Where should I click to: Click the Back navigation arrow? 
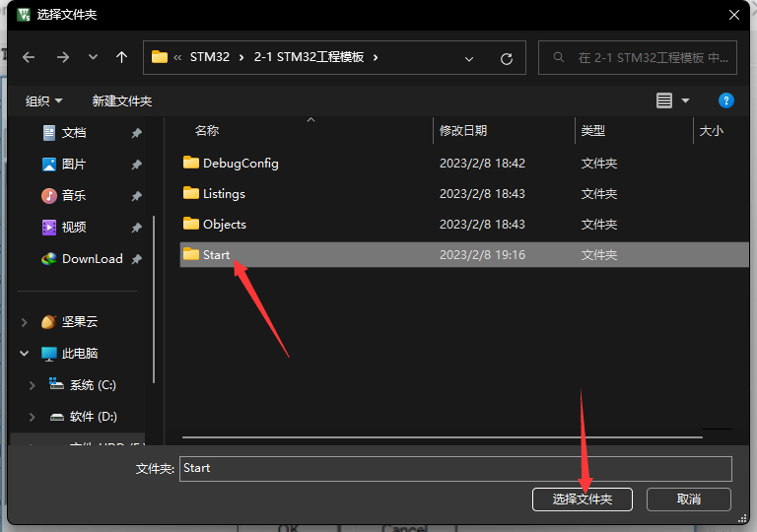pyautogui.click(x=29, y=57)
